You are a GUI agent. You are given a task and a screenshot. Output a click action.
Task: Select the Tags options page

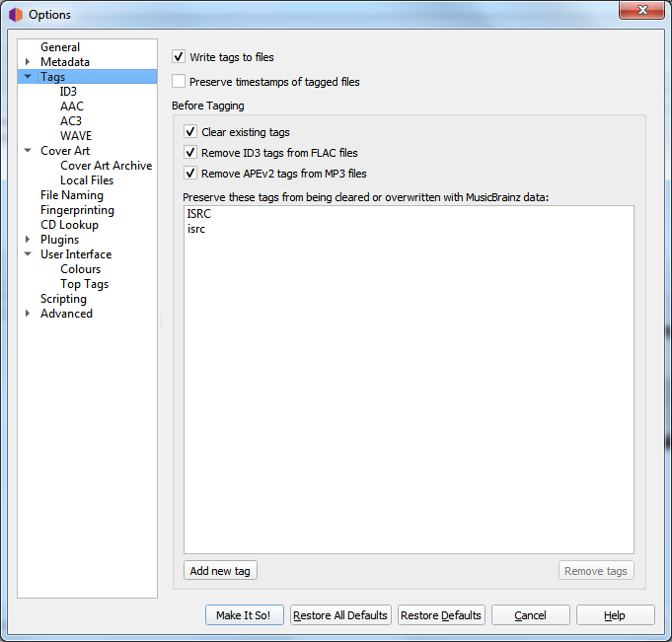(x=52, y=77)
